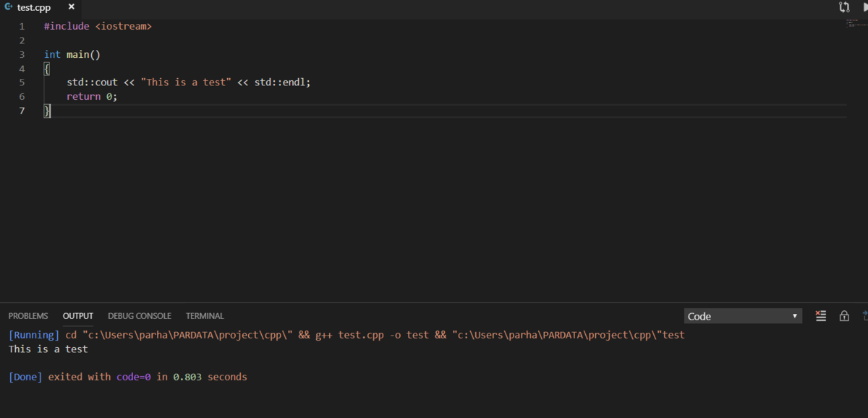This screenshot has height=418, width=868.
Task: Click the opening brace on line 4
Action: click(x=47, y=69)
